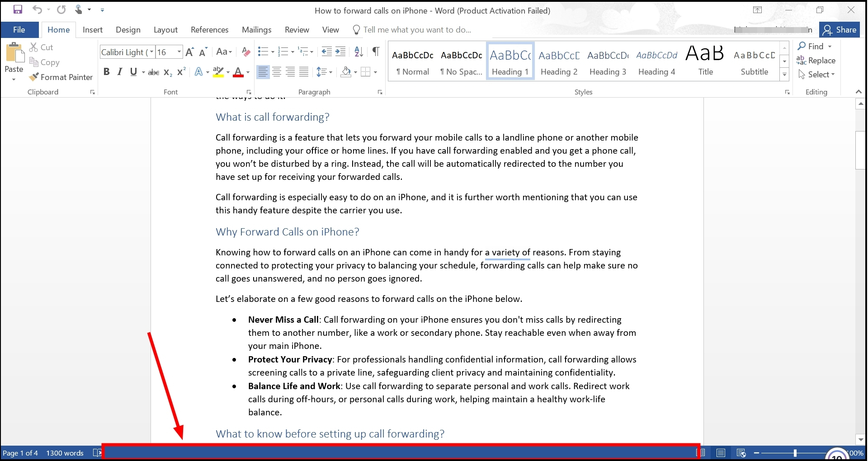Apply the Title style

click(x=706, y=61)
